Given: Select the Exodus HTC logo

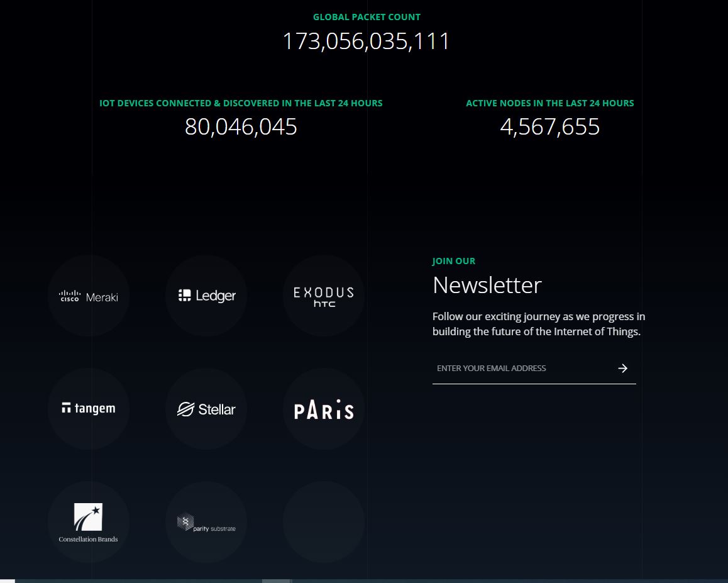Looking at the screenshot, I should 324,296.
